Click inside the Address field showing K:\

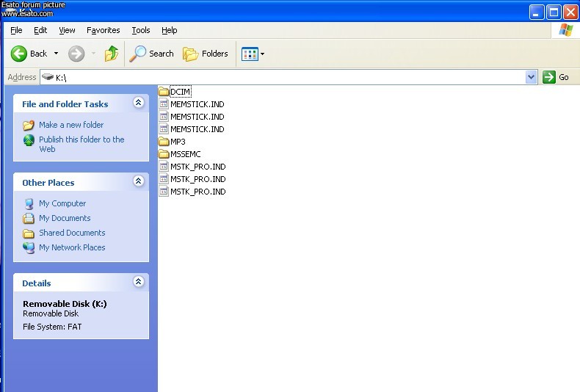(x=294, y=77)
